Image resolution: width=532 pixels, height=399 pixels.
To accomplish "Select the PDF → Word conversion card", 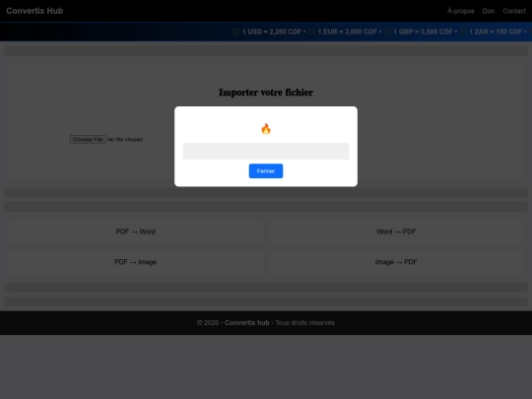I will coord(135,232).
